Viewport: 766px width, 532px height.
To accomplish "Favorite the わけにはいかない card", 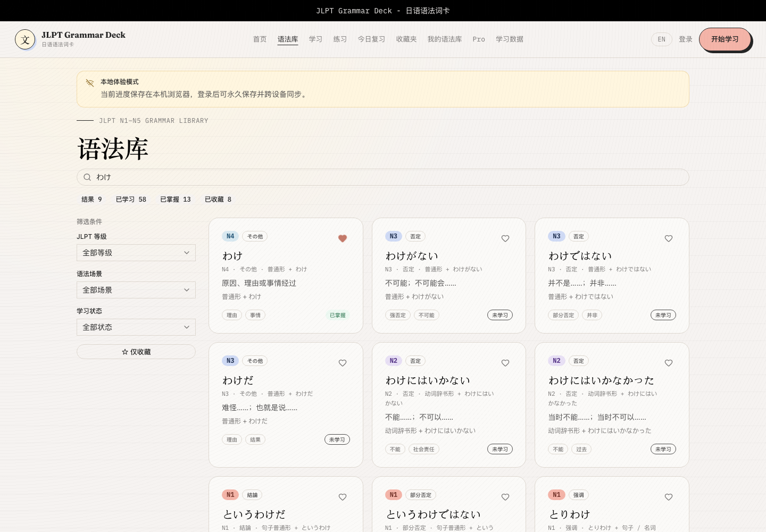I will coord(505,363).
